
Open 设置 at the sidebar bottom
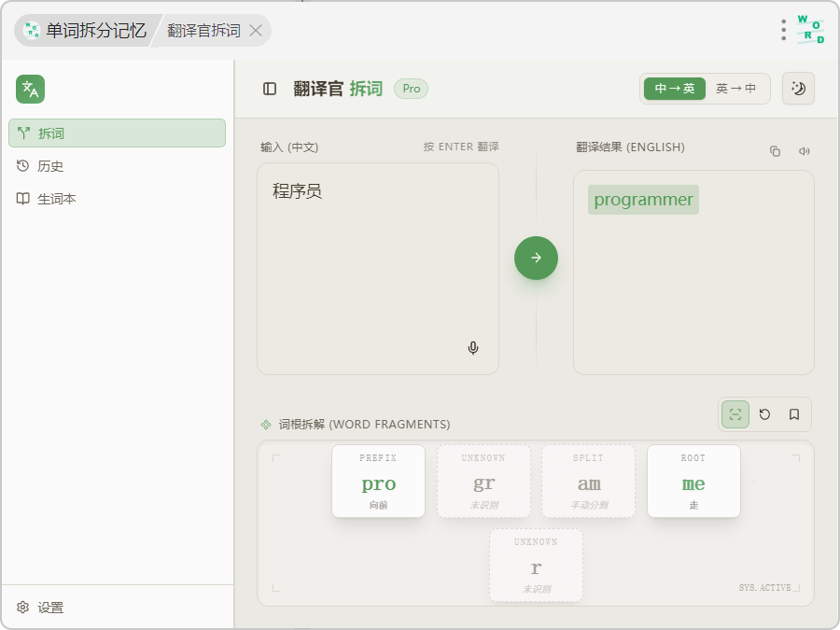click(x=50, y=608)
